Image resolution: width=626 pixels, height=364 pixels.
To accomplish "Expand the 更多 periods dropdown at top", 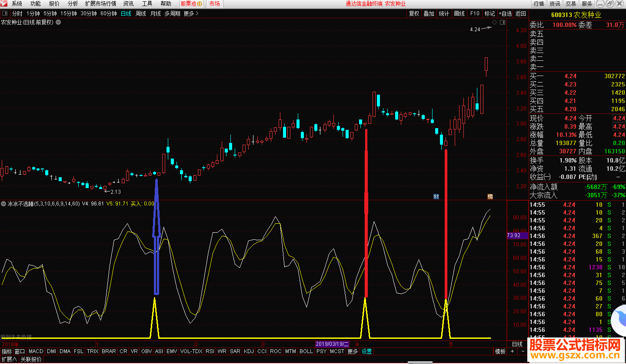I will [x=191, y=13].
